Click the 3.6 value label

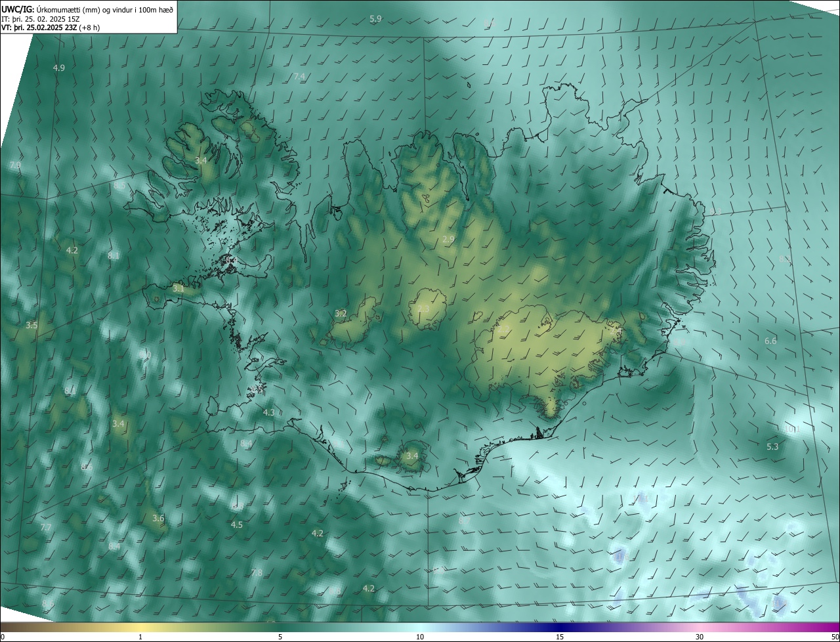158,519
